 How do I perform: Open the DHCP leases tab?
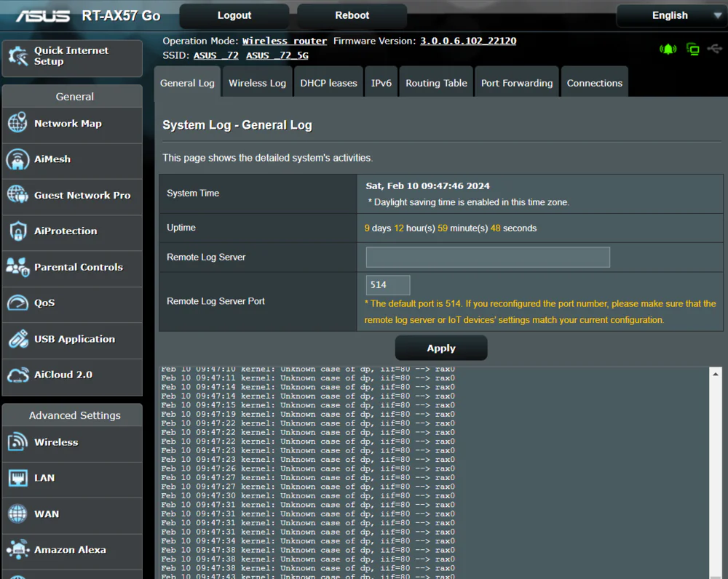pyautogui.click(x=328, y=83)
